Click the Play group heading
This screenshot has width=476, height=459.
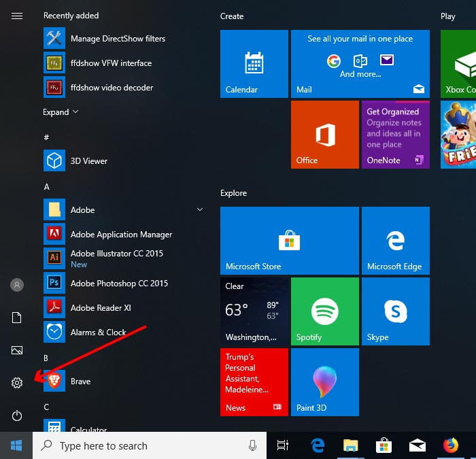[447, 16]
